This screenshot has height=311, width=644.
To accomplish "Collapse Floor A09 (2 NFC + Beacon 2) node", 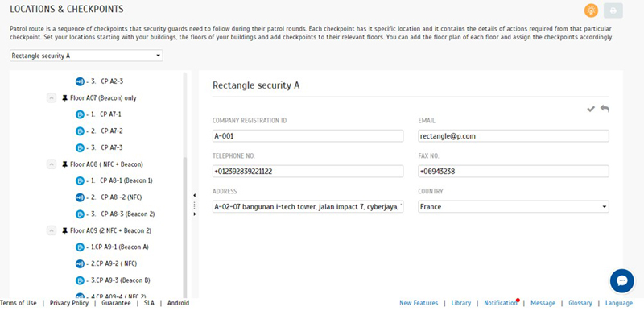I will pos(52,230).
